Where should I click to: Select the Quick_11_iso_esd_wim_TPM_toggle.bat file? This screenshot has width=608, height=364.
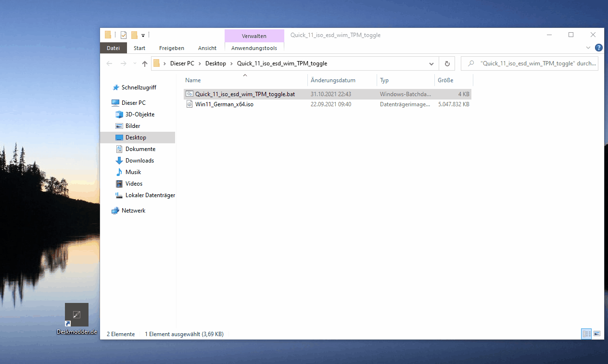[x=328, y=94]
